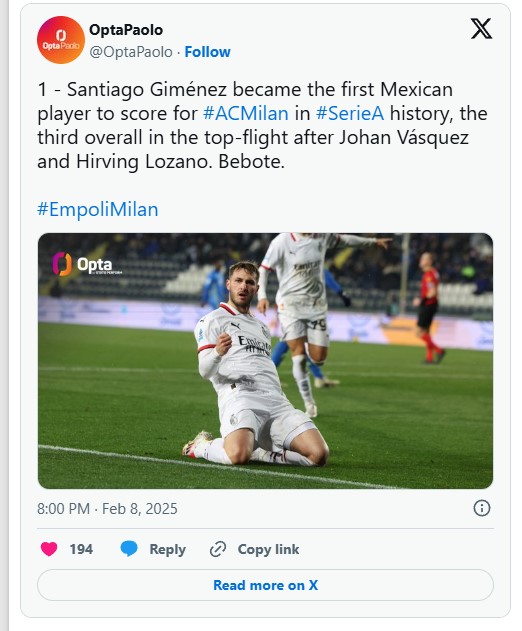The width and height of the screenshot is (522, 631).
Task: Click the Opta logo in the photo
Action: point(87,264)
